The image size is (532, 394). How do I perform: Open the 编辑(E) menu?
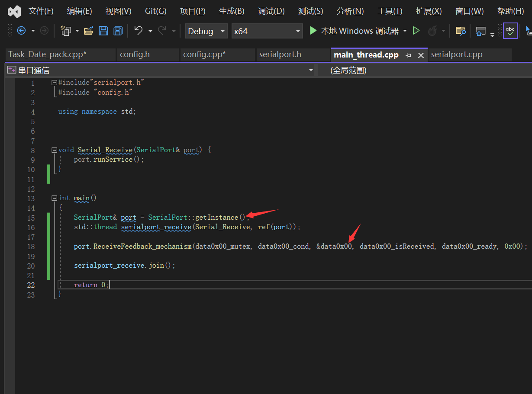tap(79, 11)
